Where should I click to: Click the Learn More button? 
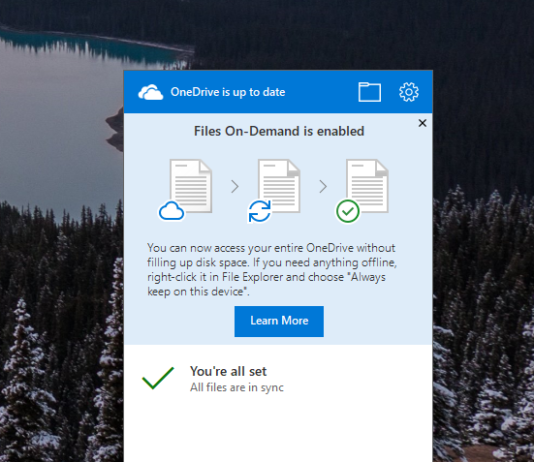coord(279,321)
